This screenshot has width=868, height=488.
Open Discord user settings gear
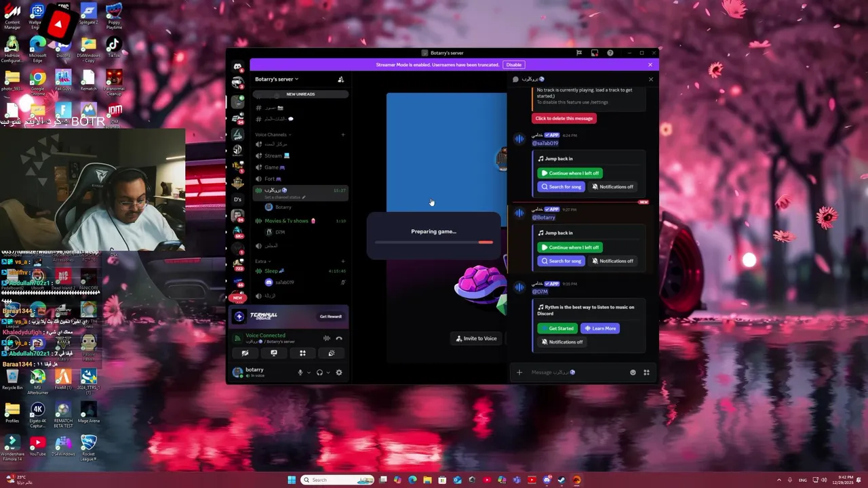[339, 372]
